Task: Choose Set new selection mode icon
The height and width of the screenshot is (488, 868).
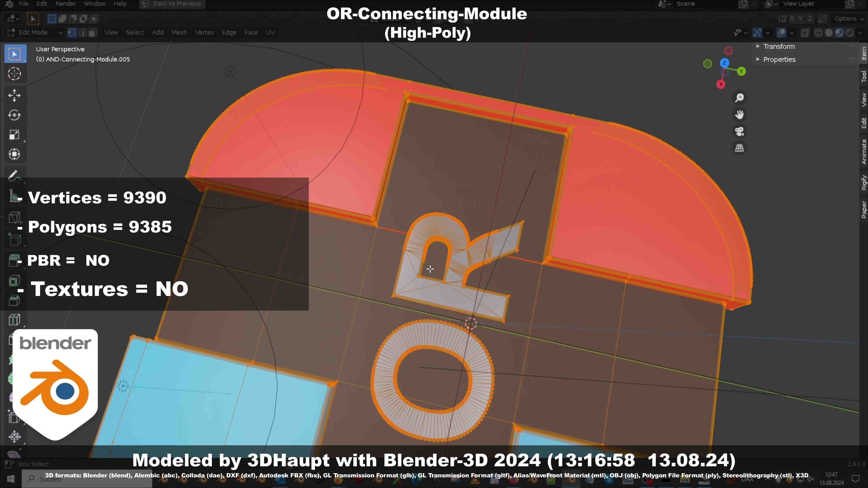Action: coord(52,19)
